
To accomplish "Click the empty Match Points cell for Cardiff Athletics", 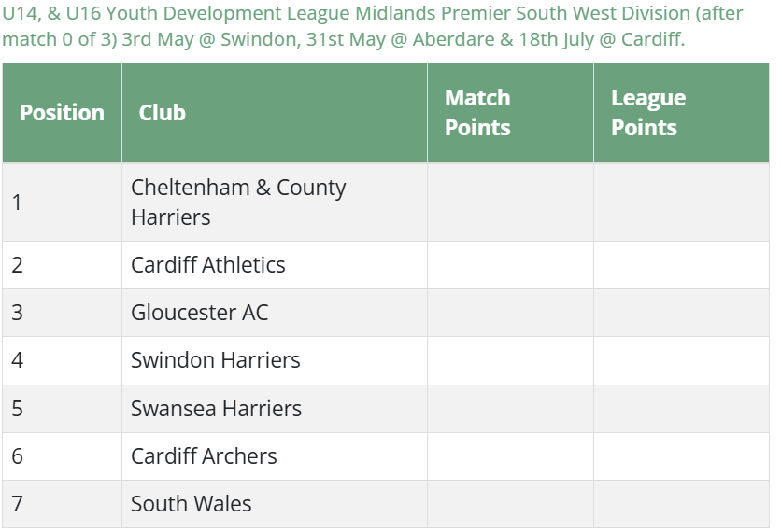I will [510, 265].
